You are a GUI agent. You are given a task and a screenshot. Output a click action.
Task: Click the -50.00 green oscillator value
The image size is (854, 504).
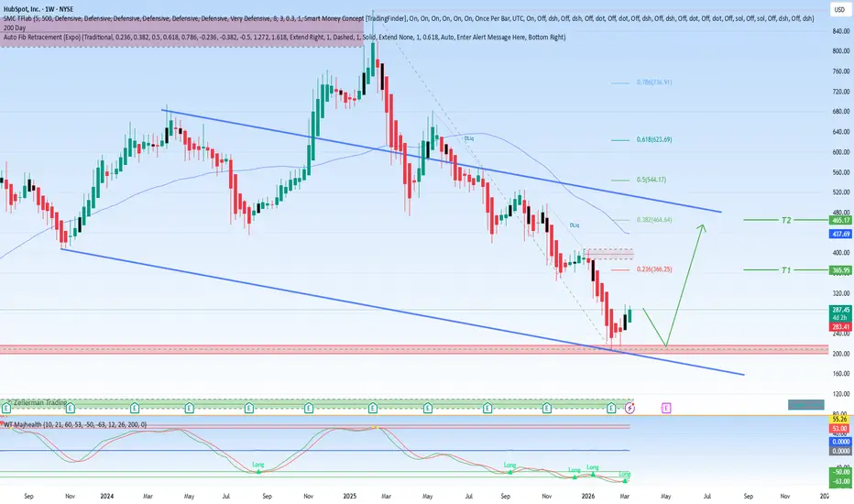(x=840, y=472)
